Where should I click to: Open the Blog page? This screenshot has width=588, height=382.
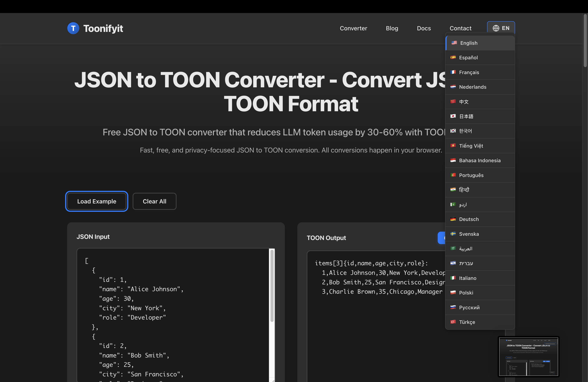tap(392, 28)
